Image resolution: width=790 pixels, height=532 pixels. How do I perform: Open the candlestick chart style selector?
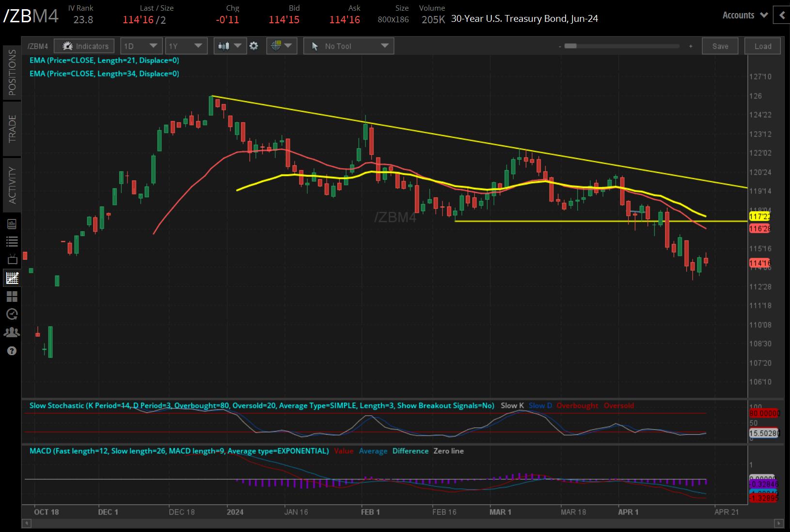pos(230,46)
